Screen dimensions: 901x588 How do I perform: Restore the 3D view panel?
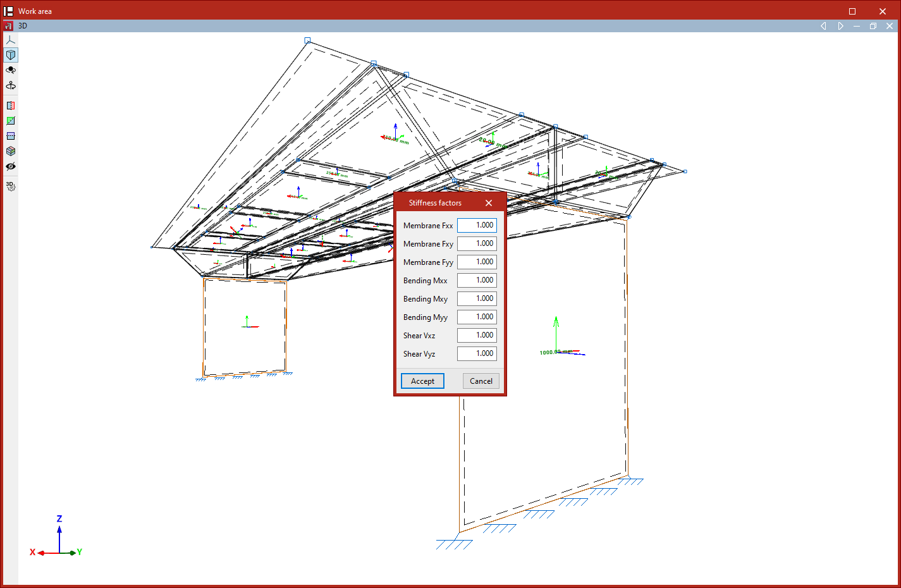(873, 26)
